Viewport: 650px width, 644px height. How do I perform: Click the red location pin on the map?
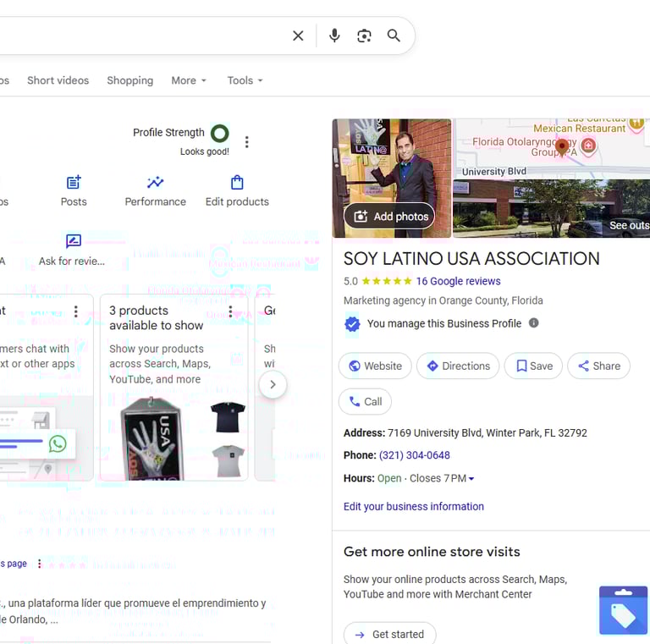562,147
